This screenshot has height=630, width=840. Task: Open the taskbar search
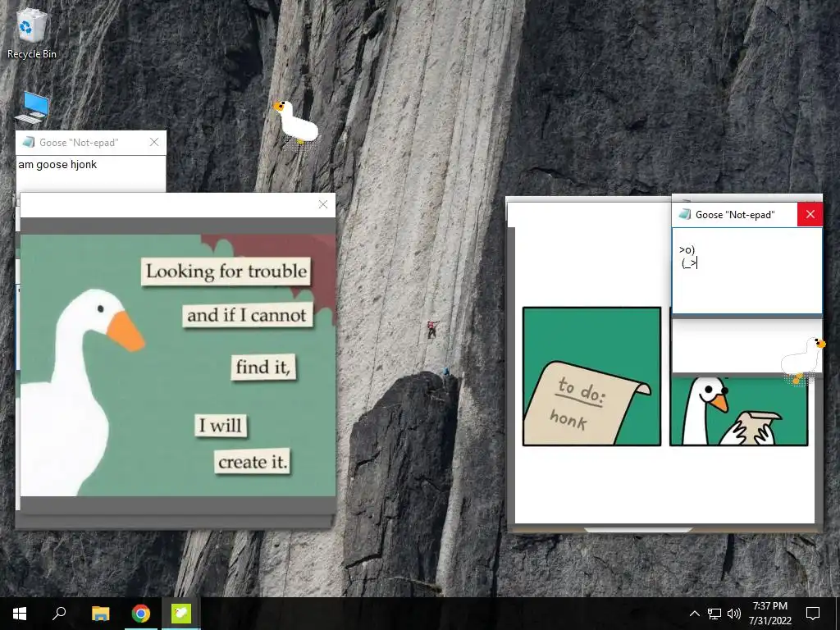click(x=59, y=614)
